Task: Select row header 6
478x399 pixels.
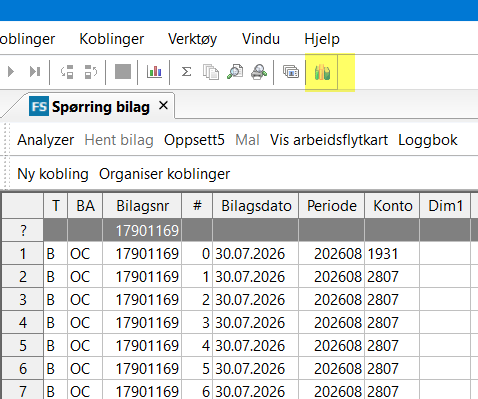Action: click(x=23, y=368)
